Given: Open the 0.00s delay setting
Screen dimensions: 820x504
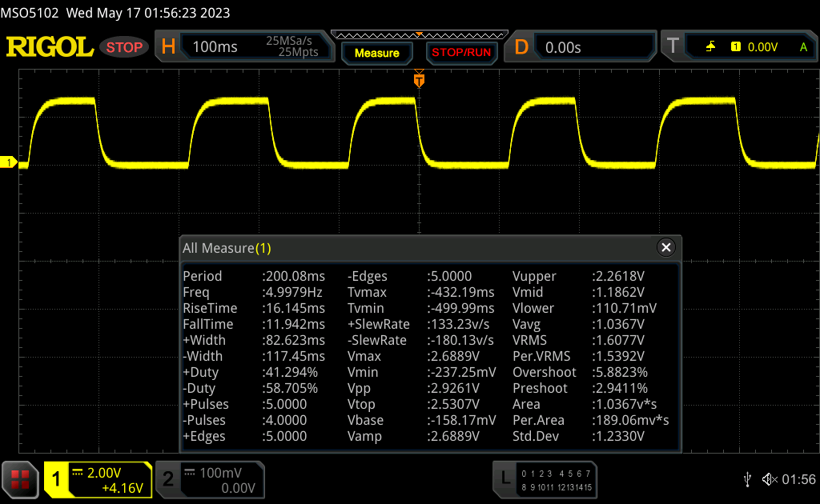Looking at the screenshot, I should [563, 47].
